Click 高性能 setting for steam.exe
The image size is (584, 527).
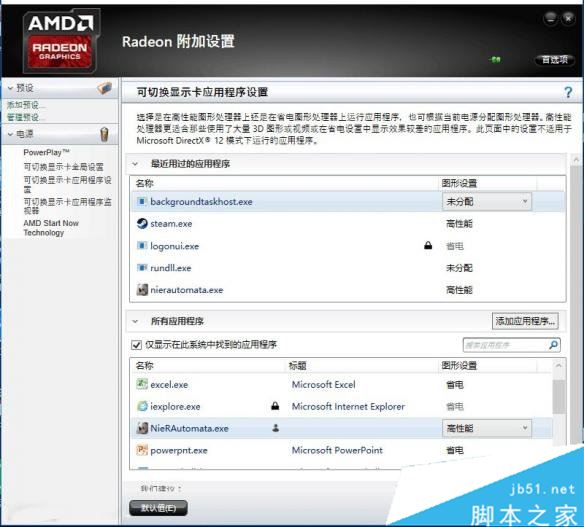pyautogui.click(x=459, y=224)
